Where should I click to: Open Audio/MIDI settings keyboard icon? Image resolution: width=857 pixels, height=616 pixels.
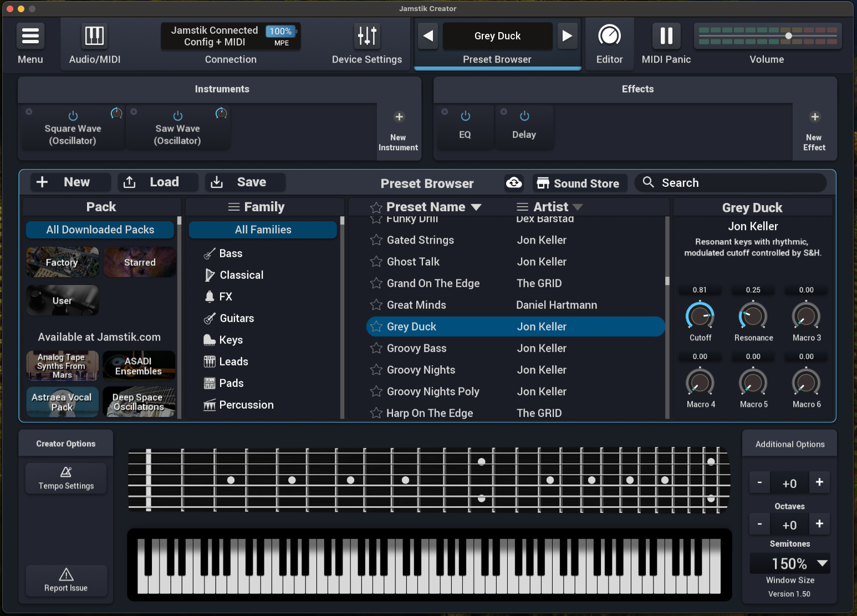(94, 36)
